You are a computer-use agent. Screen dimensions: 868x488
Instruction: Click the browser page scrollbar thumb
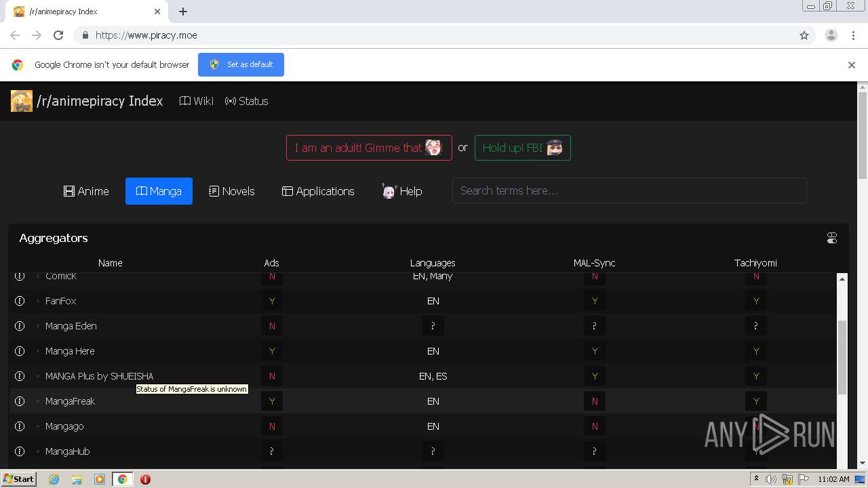pos(863,135)
